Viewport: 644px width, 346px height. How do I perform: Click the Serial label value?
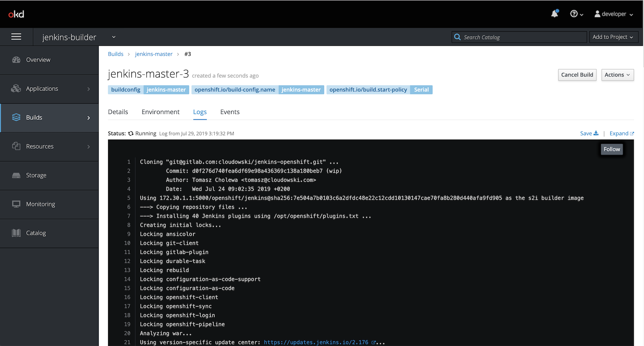(x=422, y=90)
